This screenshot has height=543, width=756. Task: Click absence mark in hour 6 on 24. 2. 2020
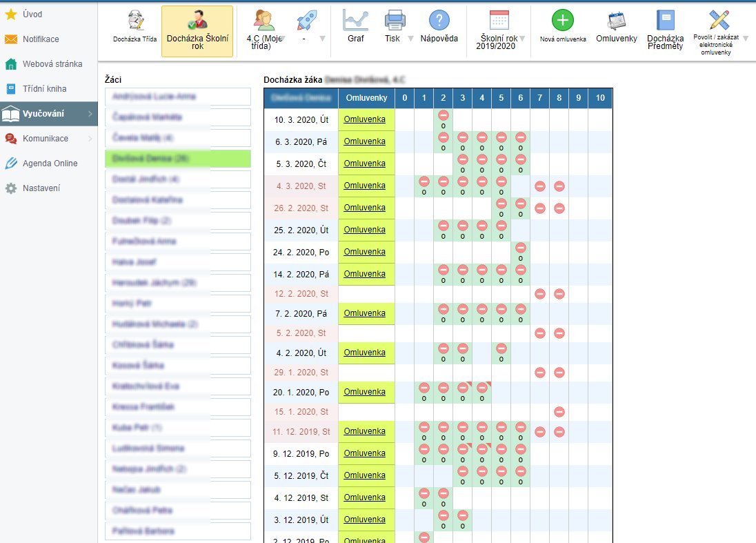pyautogui.click(x=521, y=248)
